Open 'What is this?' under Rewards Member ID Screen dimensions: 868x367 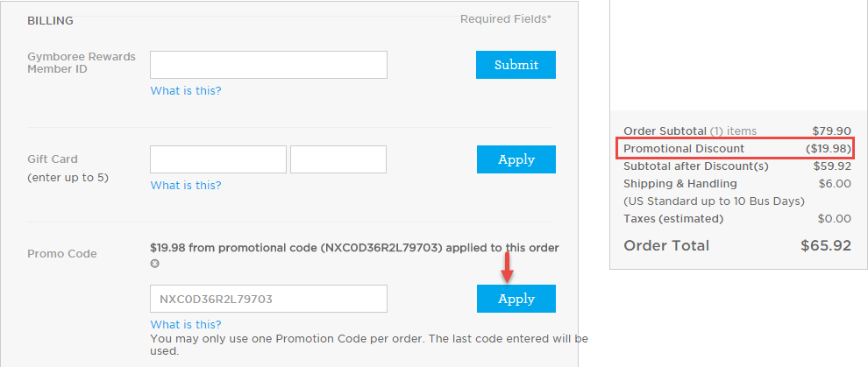coord(186,90)
